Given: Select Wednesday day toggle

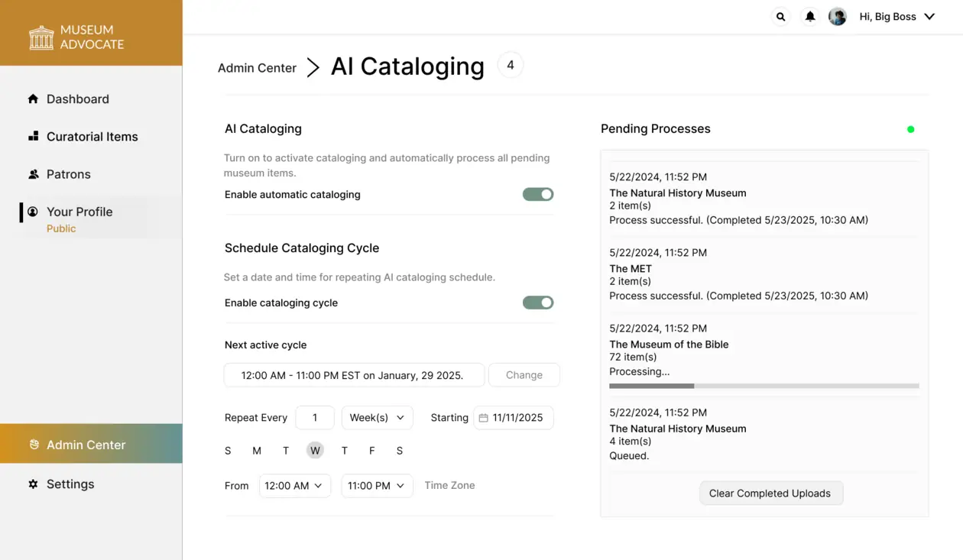Looking at the screenshot, I should (x=315, y=451).
